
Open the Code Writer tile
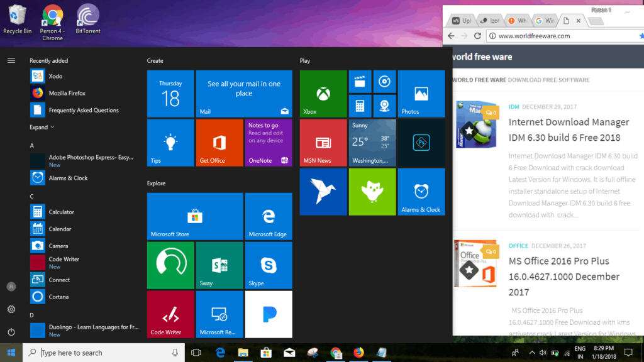[x=170, y=314]
